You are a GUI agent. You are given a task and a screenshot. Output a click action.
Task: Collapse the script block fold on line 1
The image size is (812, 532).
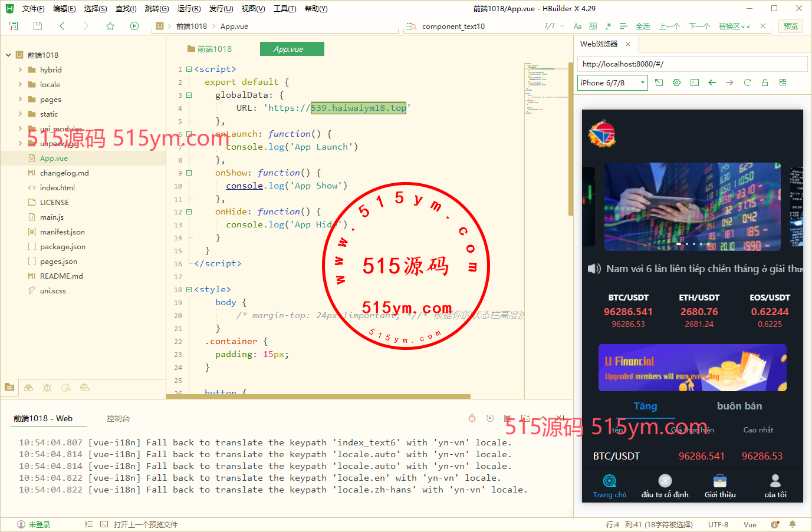tap(189, 69)
